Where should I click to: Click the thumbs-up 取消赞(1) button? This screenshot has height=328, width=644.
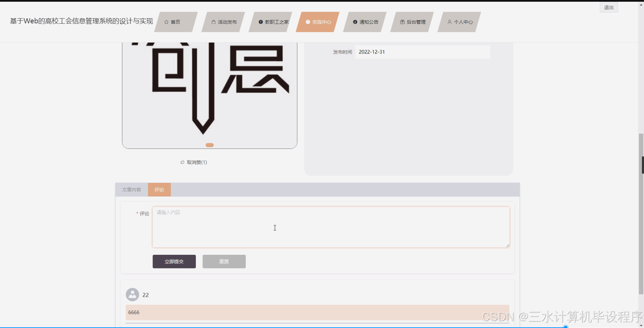point(194,162)
